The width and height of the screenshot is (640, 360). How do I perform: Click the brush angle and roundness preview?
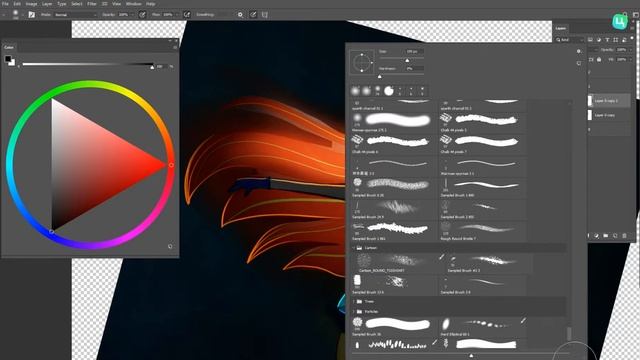coord(362,62)
